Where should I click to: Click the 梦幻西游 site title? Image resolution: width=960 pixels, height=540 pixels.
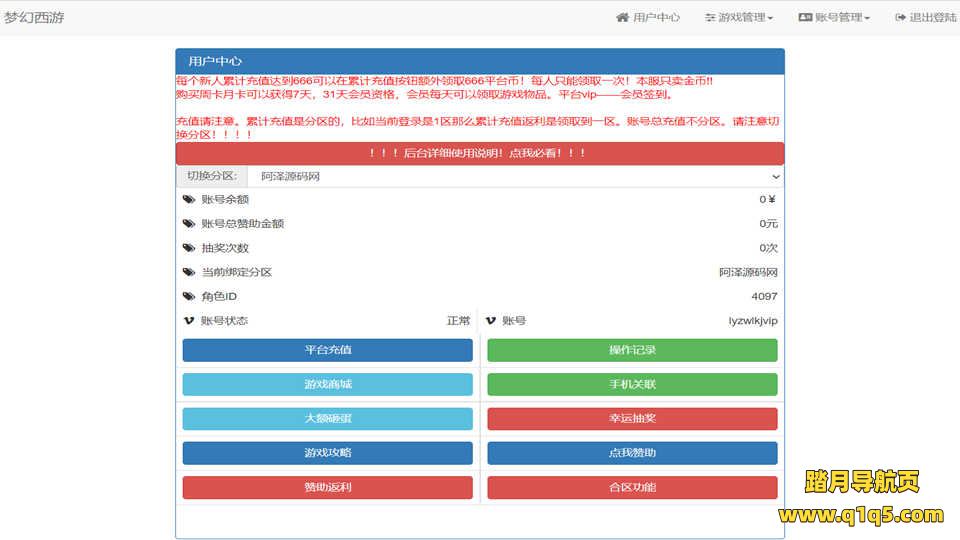35,18
